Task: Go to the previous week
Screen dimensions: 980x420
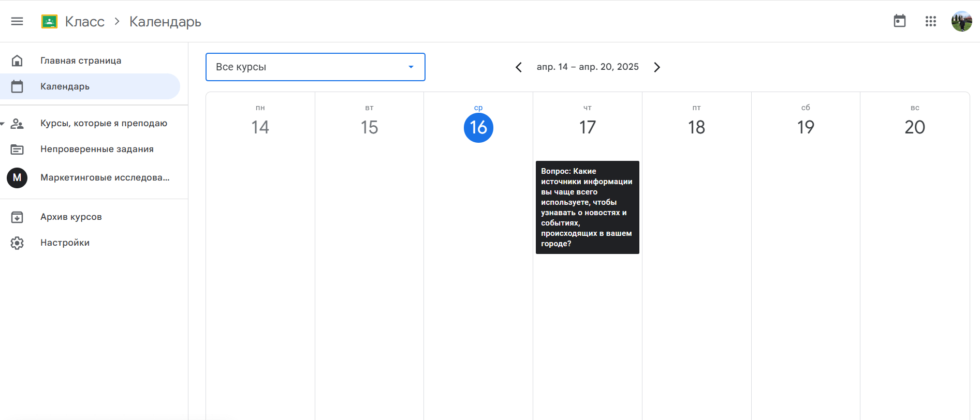Action: [518, 67]
